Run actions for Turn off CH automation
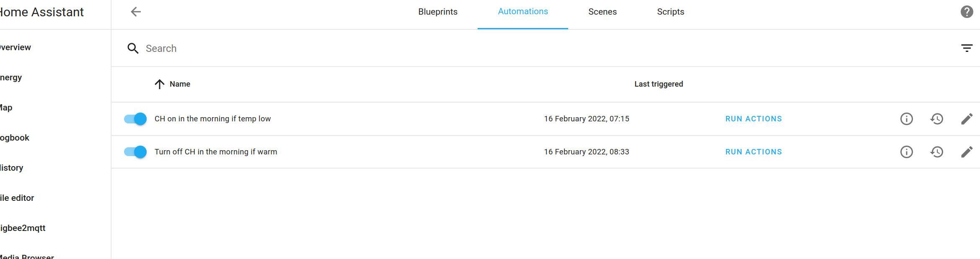 point(753,152)
